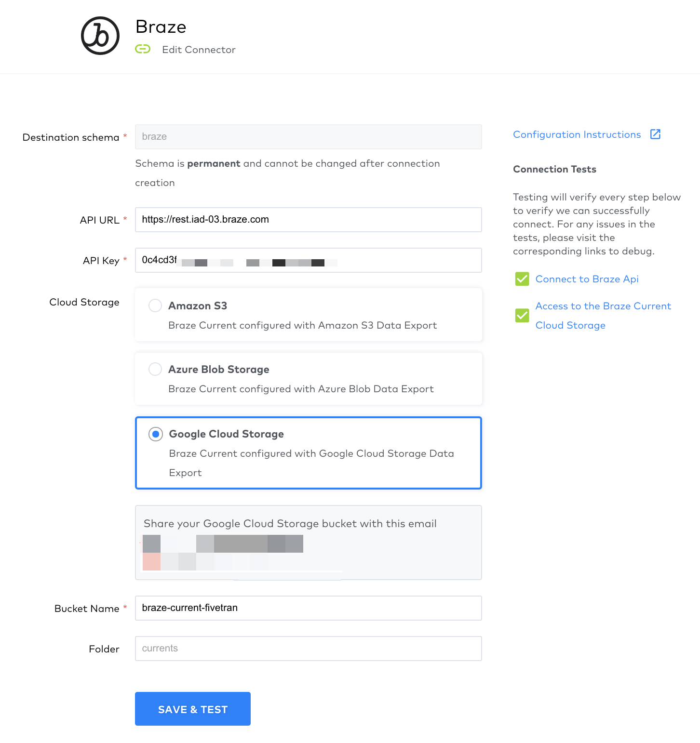This screenshot has width=700, height=743.
Task: Click the Folder input field
Action: (309, 649)
